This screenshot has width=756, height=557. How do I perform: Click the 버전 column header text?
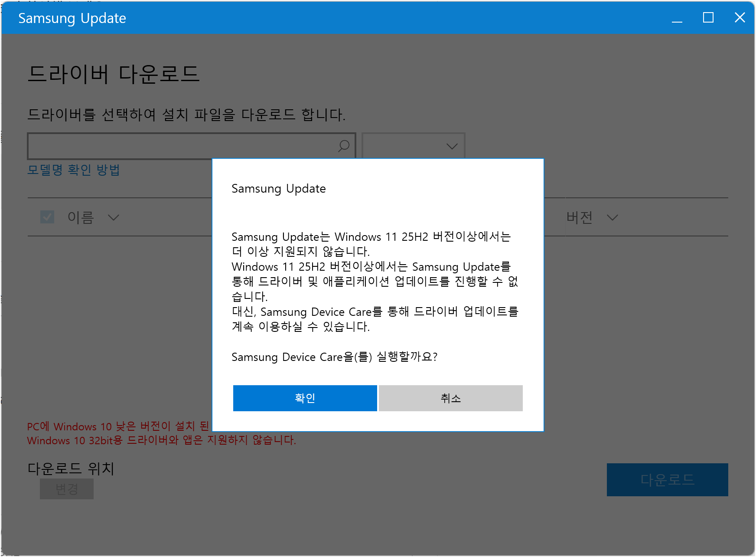579,217
